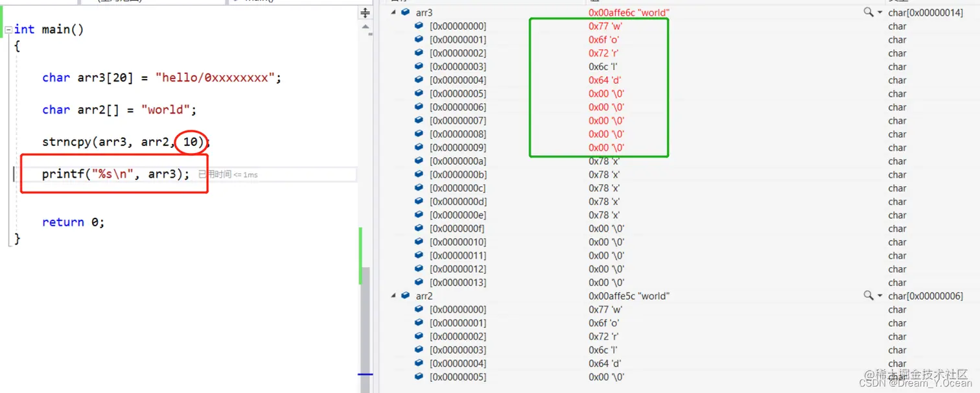Select arr2 element name [0x00000001]

pos(458,323)
